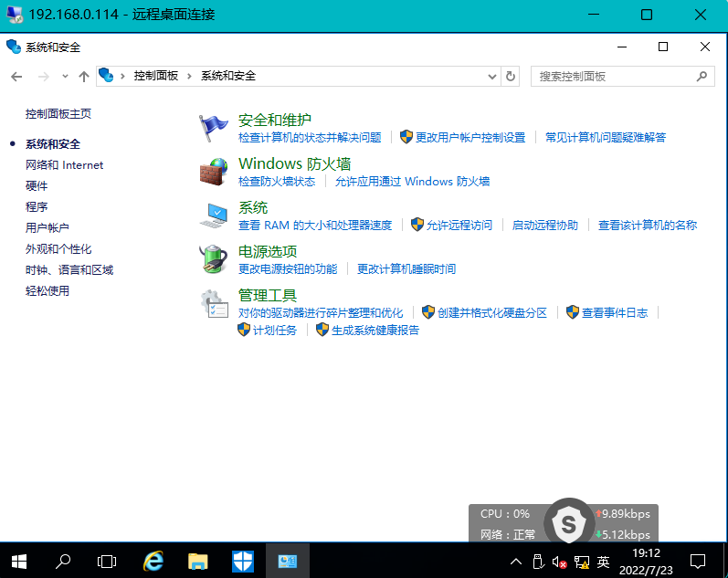Open the action center notification icon
728x578 pixels.
[697, 562]
